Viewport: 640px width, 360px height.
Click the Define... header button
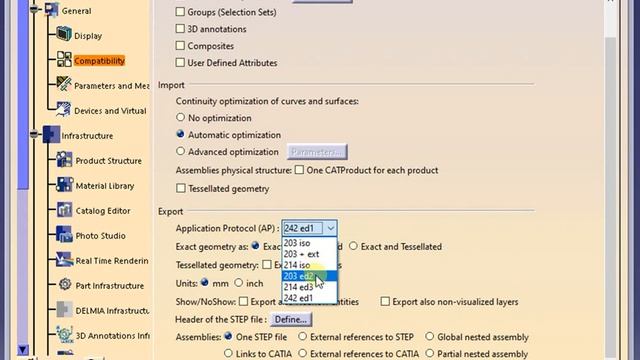click(x=291, y=319)
